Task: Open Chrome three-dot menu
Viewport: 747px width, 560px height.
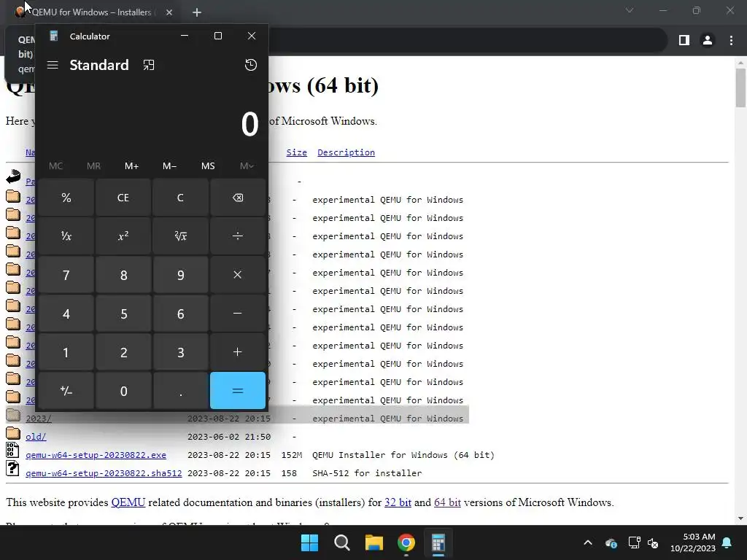Action: [x=731, y=41]
